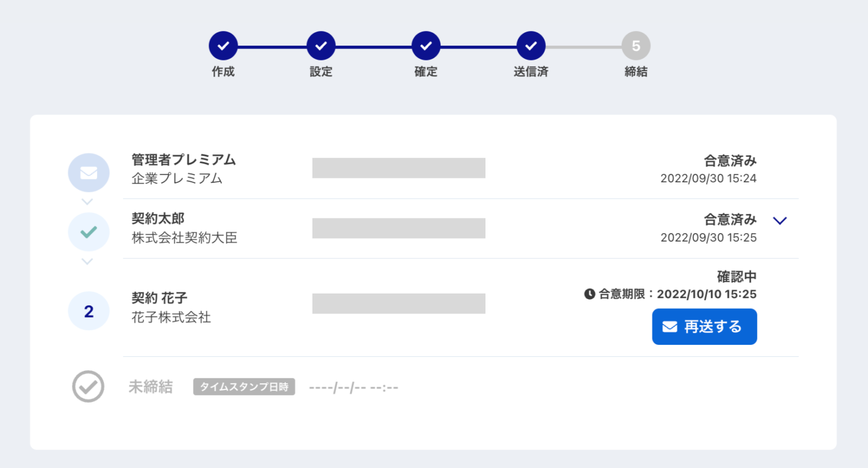Click the 設定 step checkmark circle
Screen dimensions: 868x468
pos(321,46)
